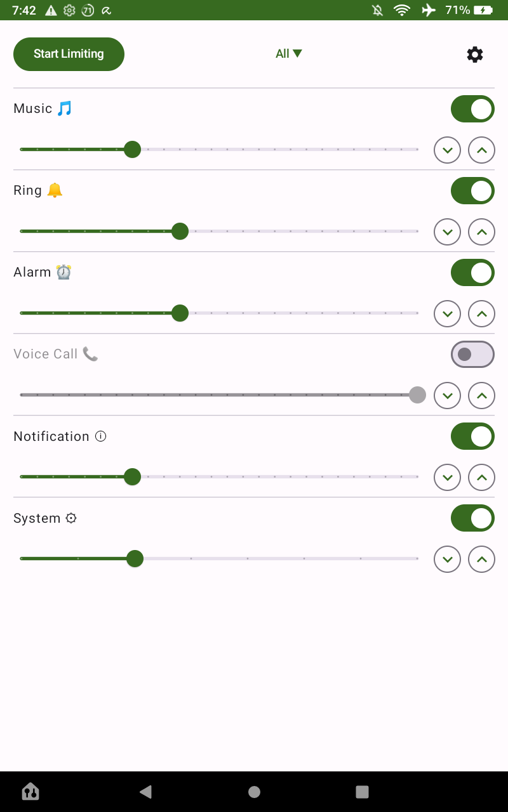The height and width of the screenshot is (812, 508).
Task: Raise Ring volume using up chevron
Action: [x=481, y=232]
